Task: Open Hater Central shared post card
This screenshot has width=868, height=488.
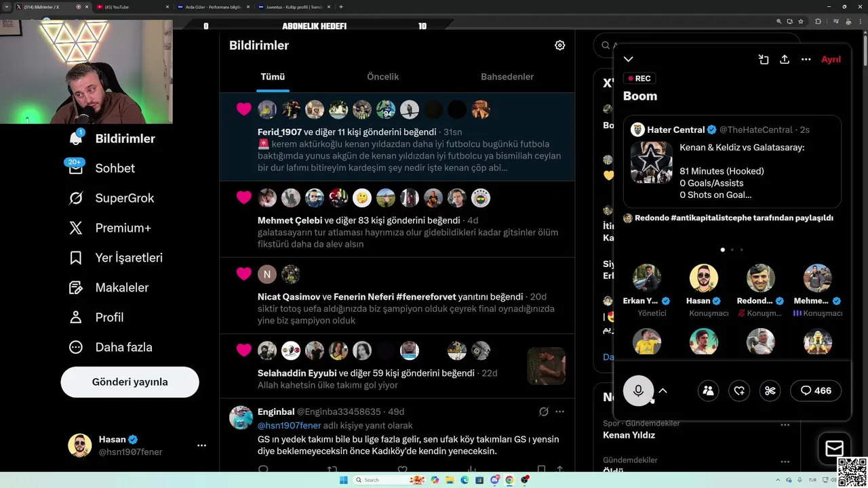Action: 732,162
